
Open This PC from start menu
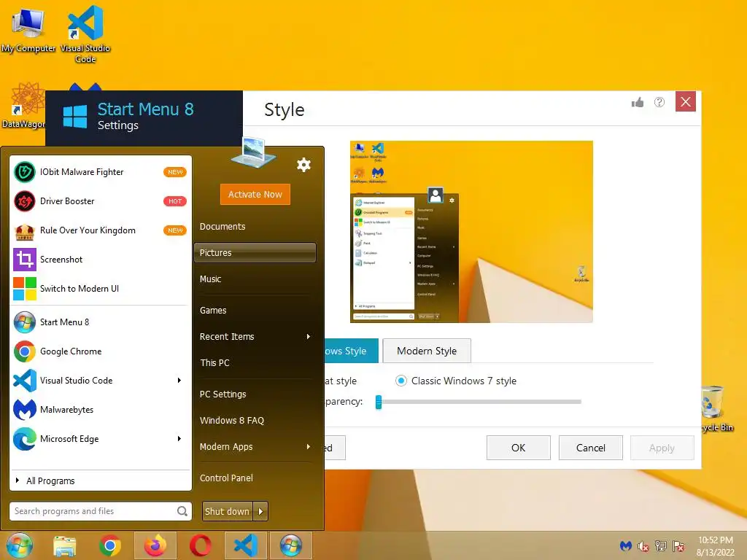click(255, 363)
